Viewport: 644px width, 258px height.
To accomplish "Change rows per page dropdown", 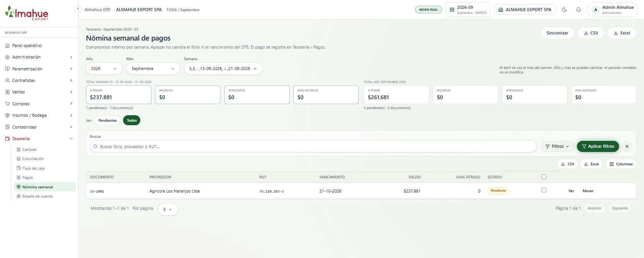I will (168, 209).
